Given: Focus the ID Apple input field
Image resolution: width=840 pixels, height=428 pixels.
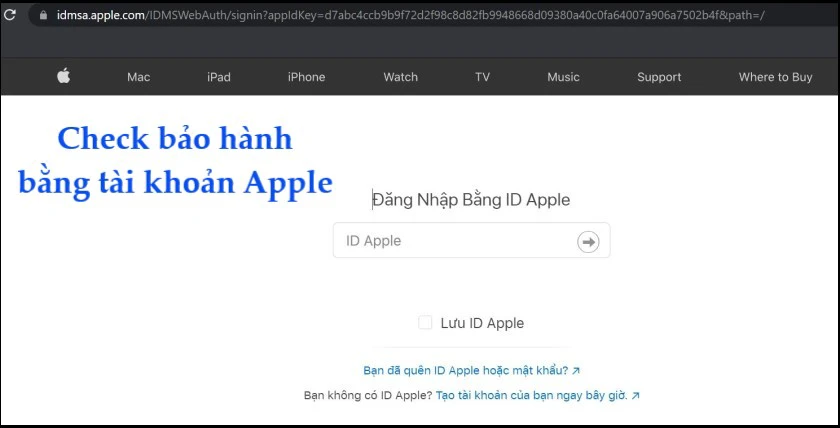Looking at the screenshot, I should click(x=471, y=240).
